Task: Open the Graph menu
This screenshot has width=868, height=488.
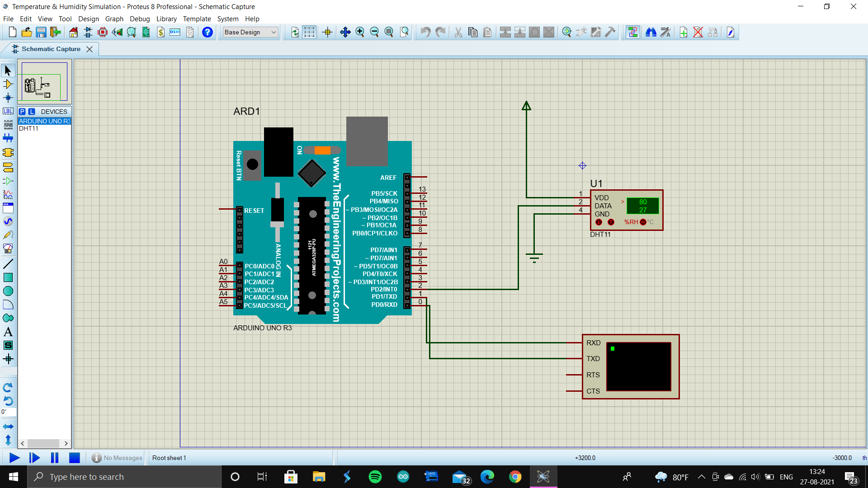Action: [114, 19]
